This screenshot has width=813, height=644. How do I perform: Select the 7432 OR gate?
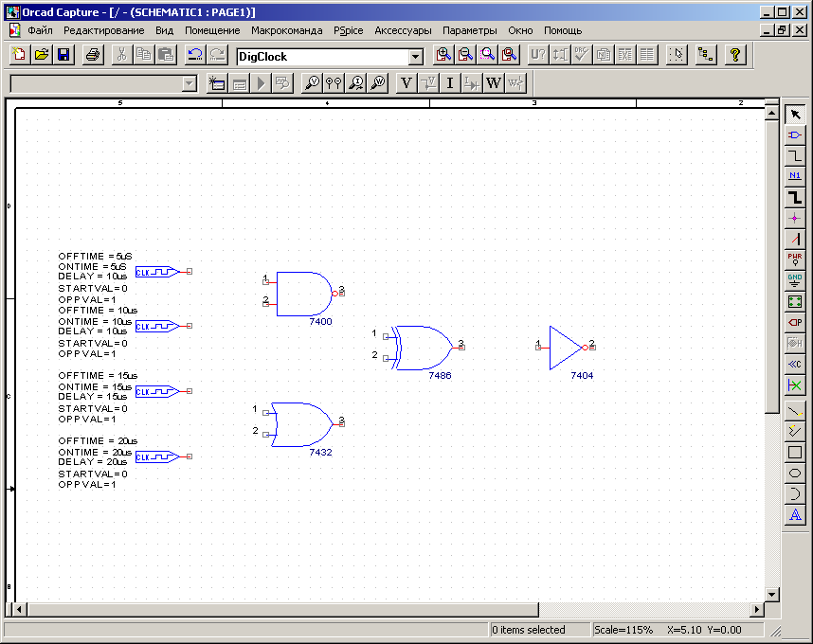coord(303,424)
